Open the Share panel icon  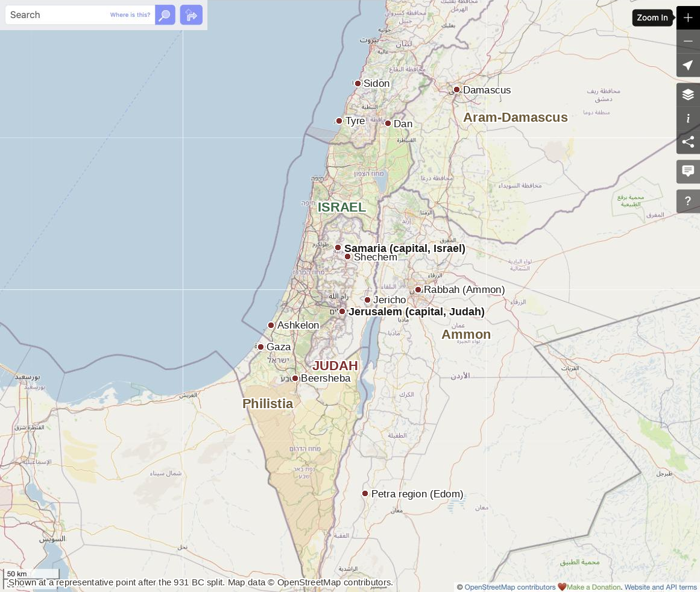[688, 142]
